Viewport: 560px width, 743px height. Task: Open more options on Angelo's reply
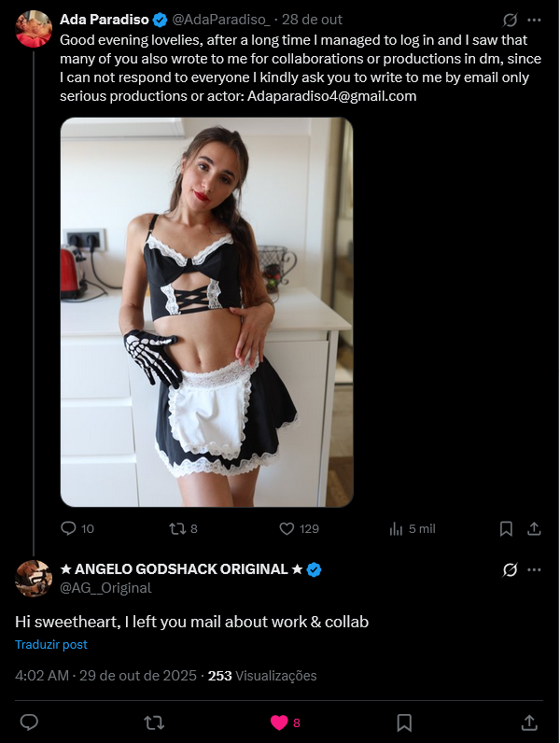[x=535, y=569]
